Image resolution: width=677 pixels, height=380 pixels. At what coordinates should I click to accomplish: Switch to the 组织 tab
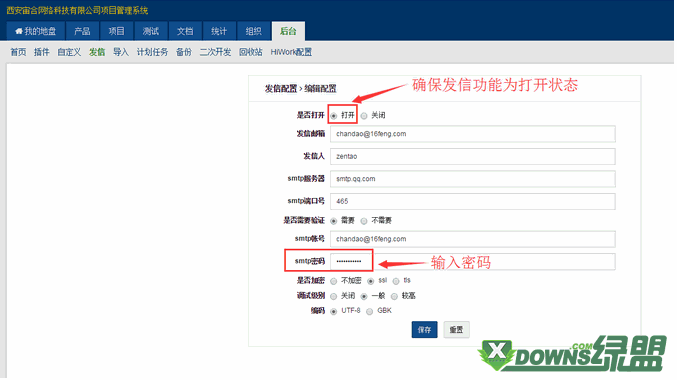click(253, 31)
